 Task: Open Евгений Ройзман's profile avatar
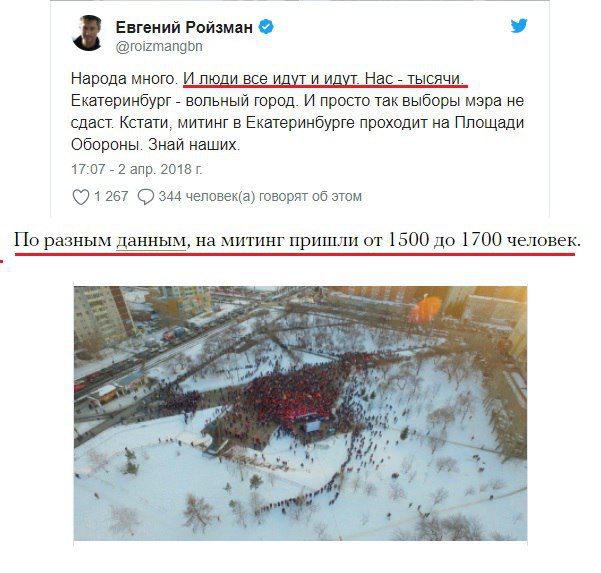[x=88, y=33]
